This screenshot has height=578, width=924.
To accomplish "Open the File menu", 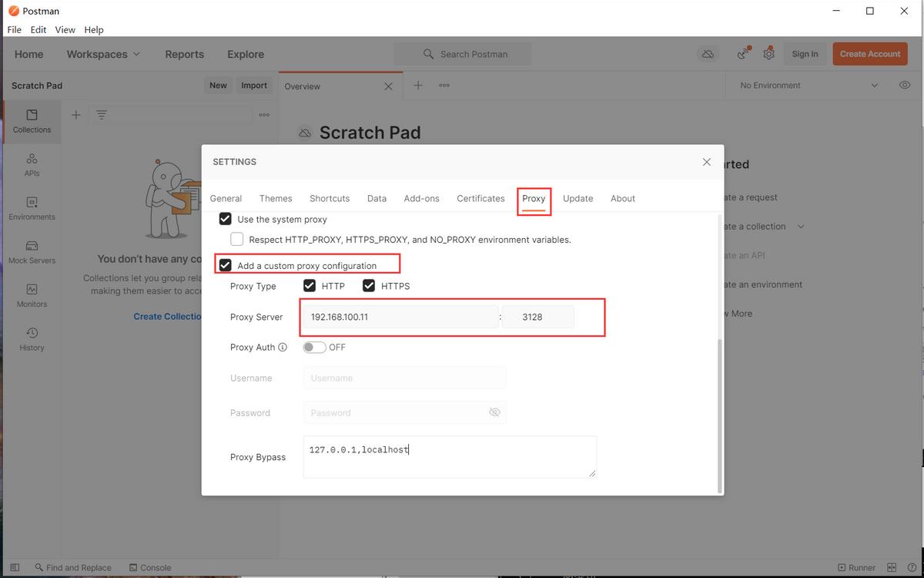I will [15, 29].
